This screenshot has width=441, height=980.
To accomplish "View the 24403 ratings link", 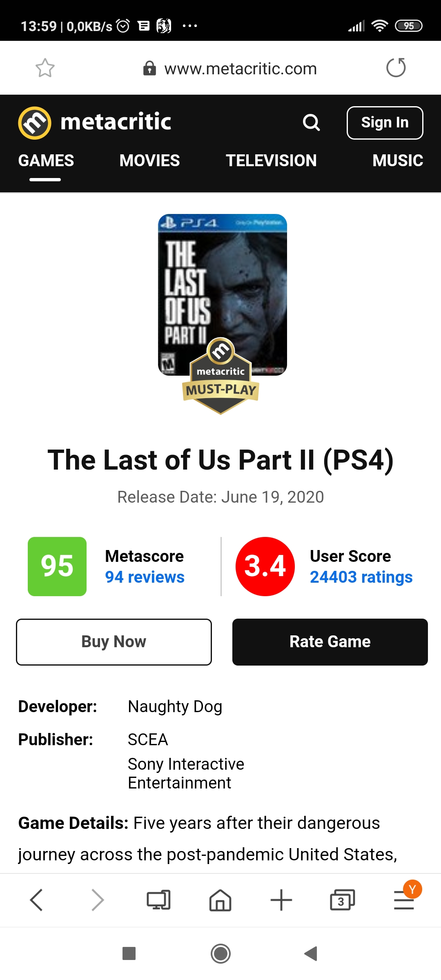I will (361, 577).
